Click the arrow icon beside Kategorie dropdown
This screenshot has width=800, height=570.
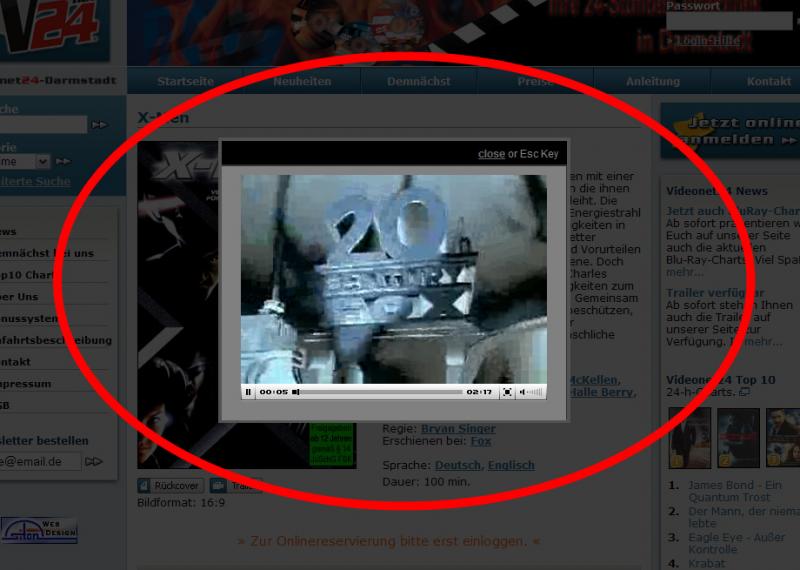pyautogui.click(x=63, y=162)
